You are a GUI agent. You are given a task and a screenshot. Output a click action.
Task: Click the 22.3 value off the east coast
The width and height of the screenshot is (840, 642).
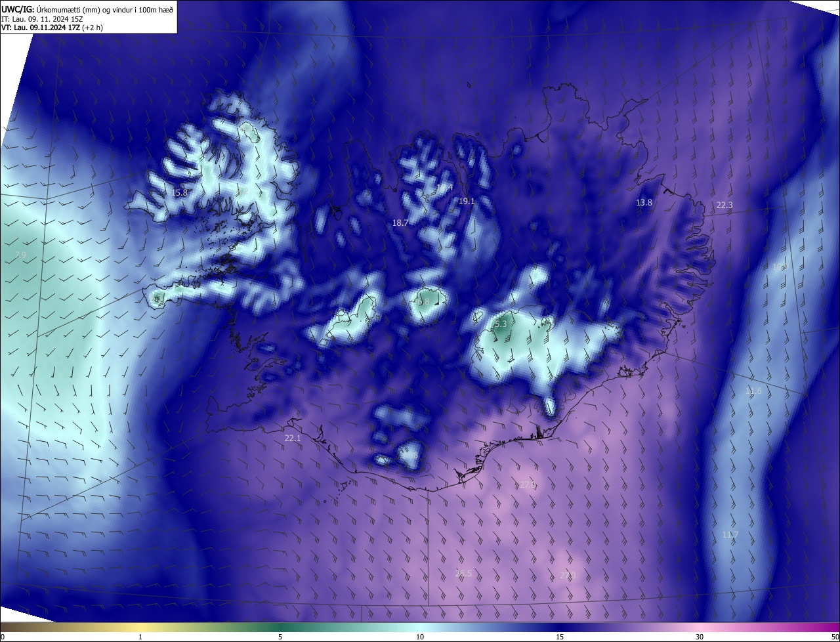(x=724, y=205)
